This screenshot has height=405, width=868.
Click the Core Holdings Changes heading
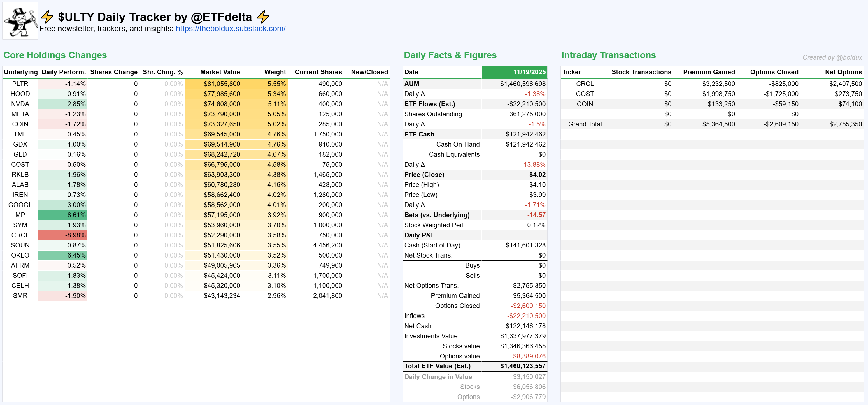click(x=55, y=55)
